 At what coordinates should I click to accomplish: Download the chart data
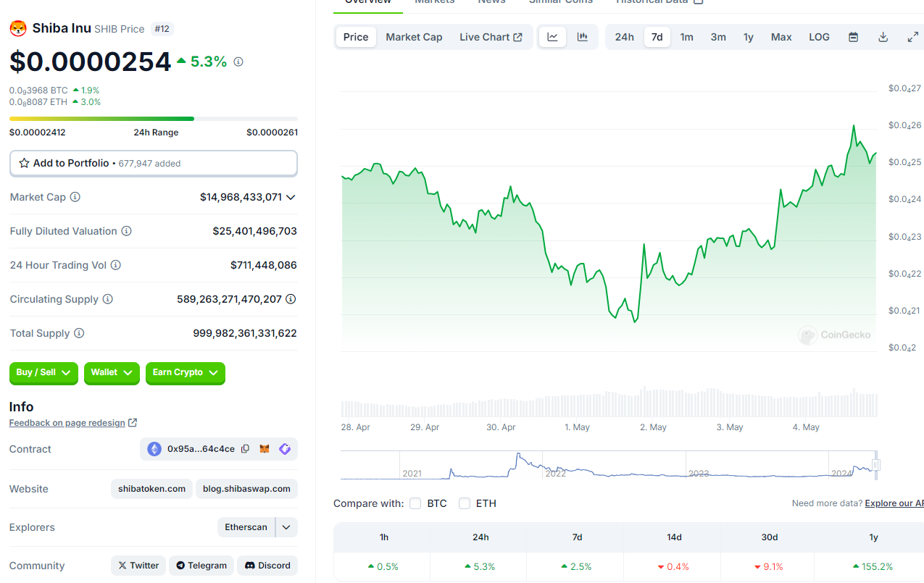coord(883,37)
